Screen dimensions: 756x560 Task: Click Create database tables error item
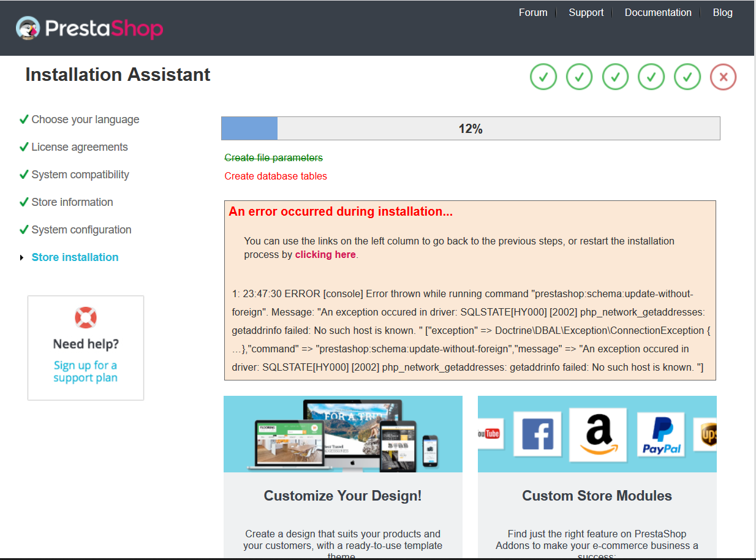tap(276, 176)
